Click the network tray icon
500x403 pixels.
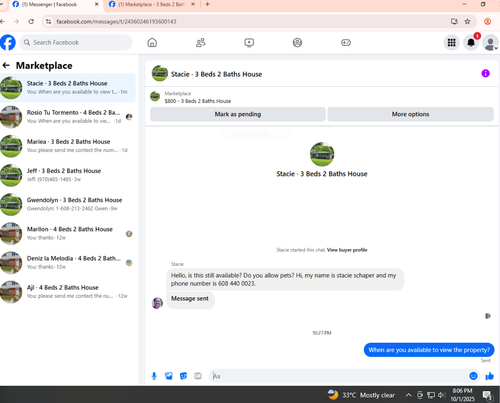coord(431,395)
